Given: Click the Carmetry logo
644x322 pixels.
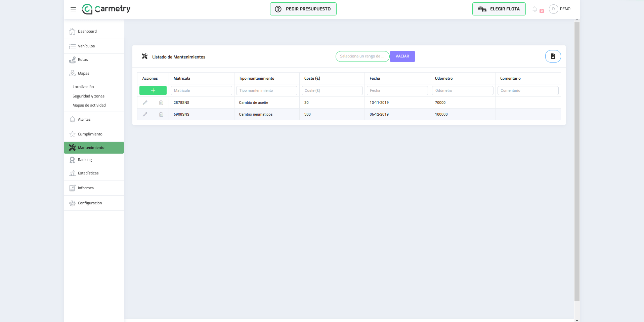Looking at the screenshot, I should pos(106,9).
